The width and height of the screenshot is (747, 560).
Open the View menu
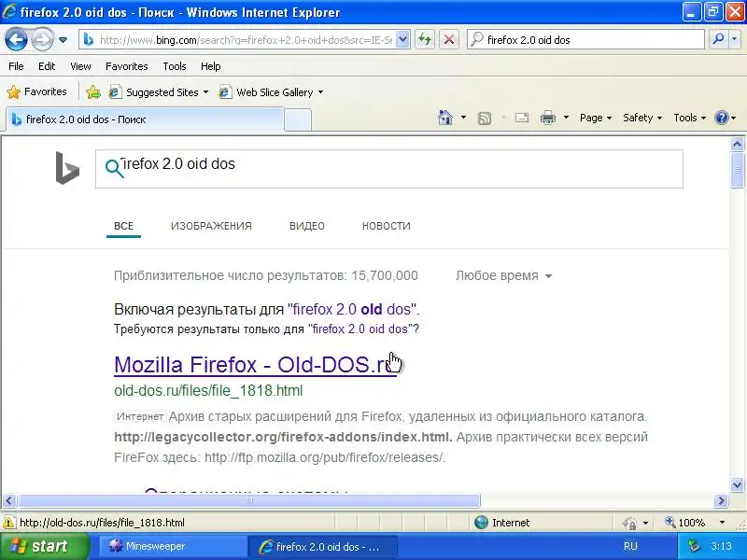tap(80, 66)
